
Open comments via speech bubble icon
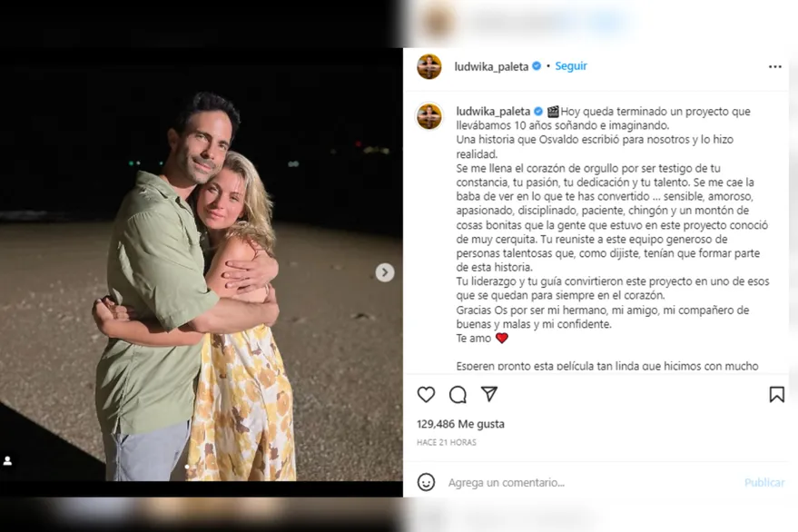point(458,395)
